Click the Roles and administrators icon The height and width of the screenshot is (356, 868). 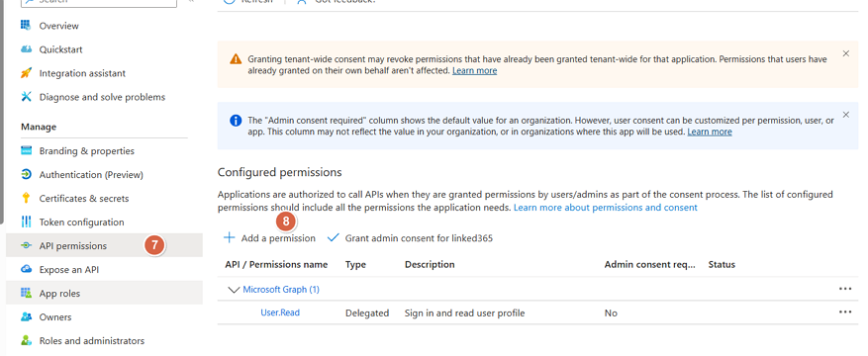click(x=26, y=340)
